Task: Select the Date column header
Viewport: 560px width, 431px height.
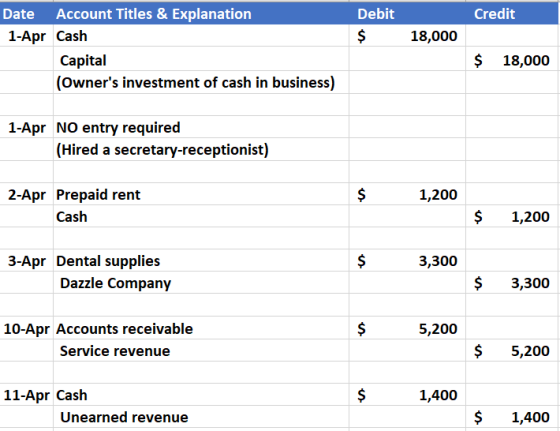Action: coord(27,14)
